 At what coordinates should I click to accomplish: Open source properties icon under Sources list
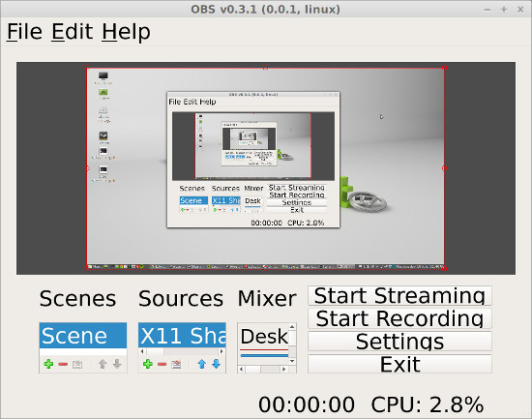(176, 365)
